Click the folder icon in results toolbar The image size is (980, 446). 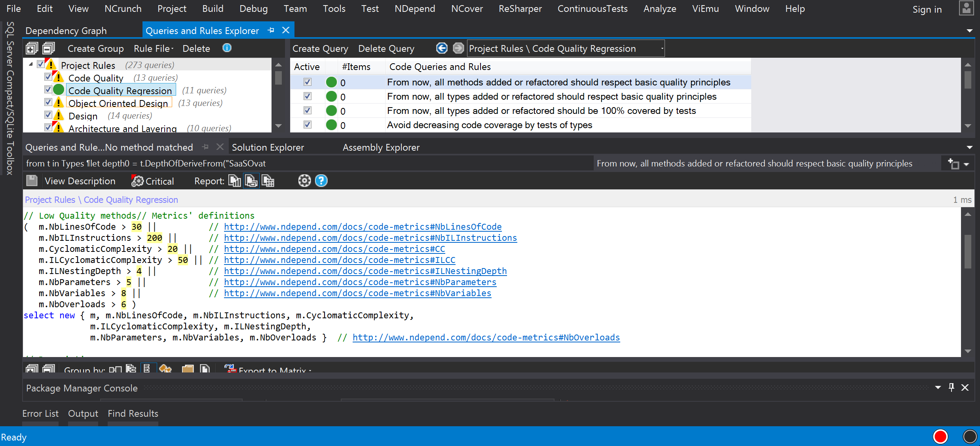pos(188,369)
